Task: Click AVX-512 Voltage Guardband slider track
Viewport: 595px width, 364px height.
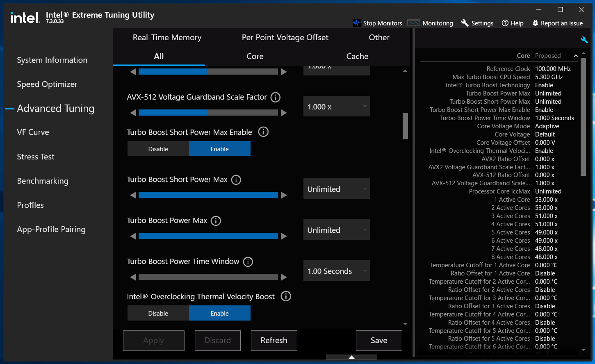Action: [208, 113]
